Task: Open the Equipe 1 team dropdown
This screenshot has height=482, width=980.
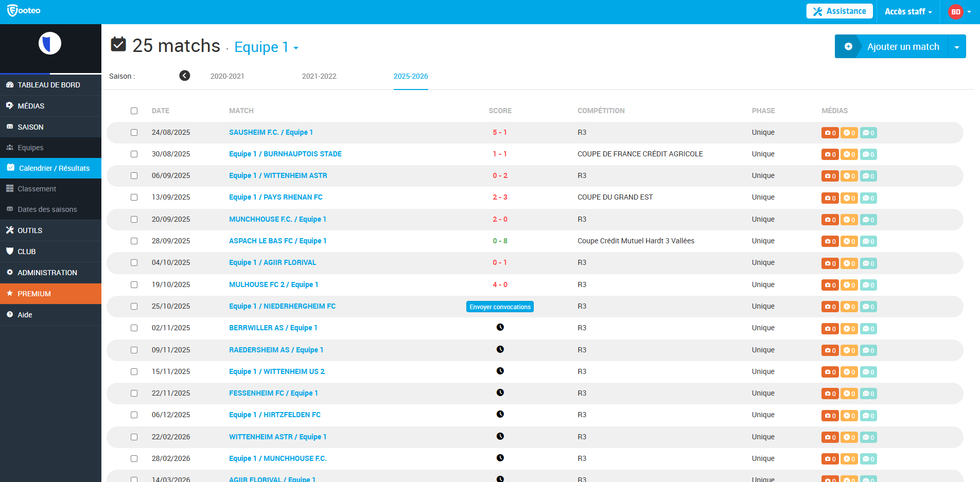Action: tap(266, 47)
